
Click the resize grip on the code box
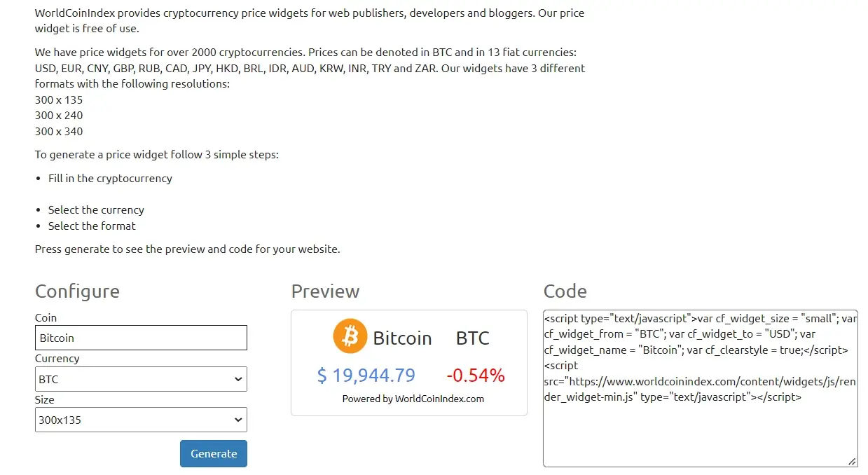(x=851, y=461)
